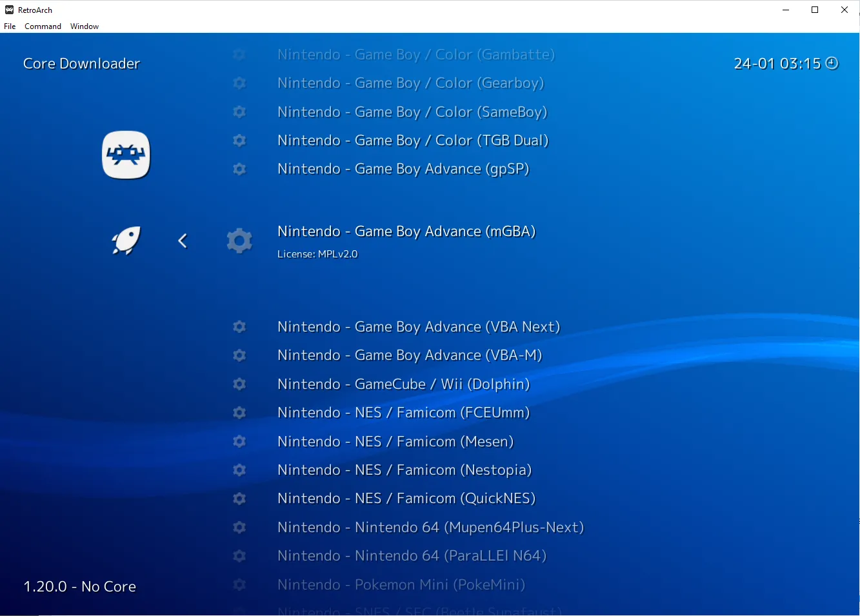
Task: Click the gear icon beside Mesen core
Action: (239, 441)
